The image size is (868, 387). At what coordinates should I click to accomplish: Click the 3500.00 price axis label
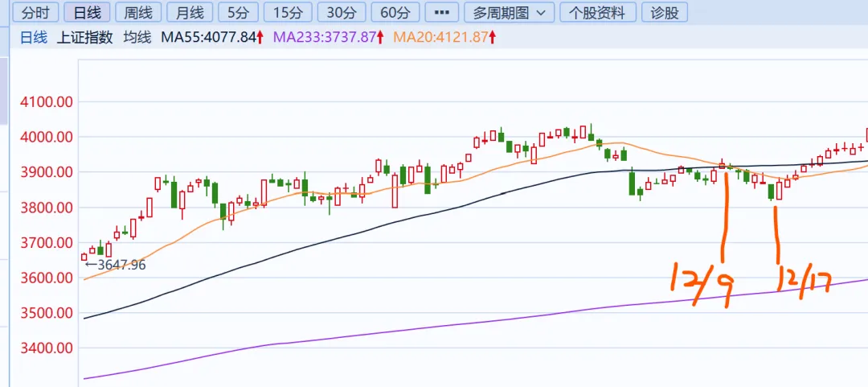pyautogui.click(x=47, y=313)
